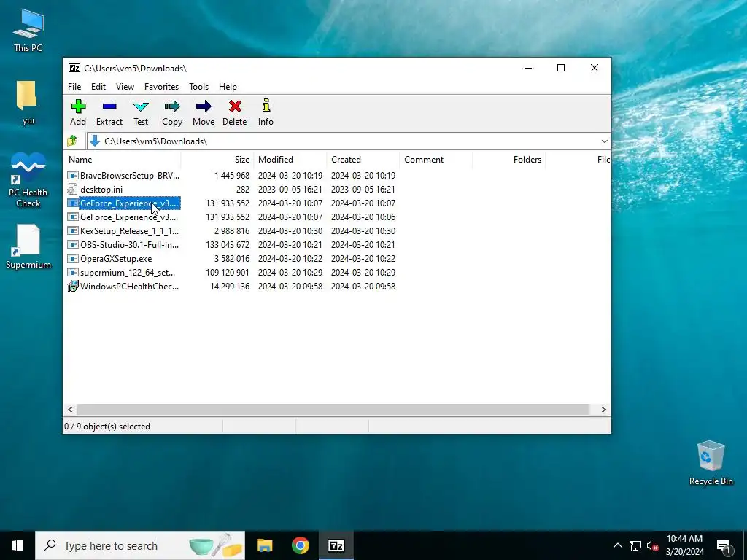Click size value 3 582 016
The width and height of the screenshot is (747, 560).
[231, 259]
